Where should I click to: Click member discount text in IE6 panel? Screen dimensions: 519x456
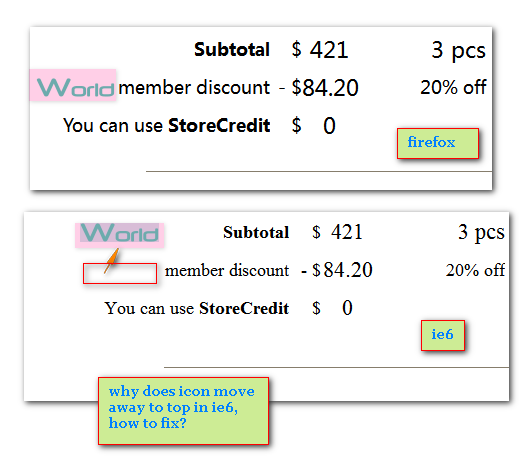(x=227, y=270)
